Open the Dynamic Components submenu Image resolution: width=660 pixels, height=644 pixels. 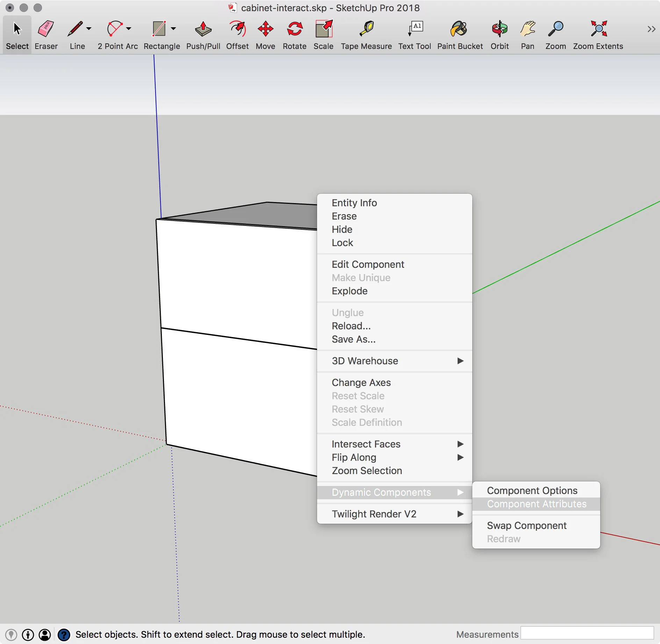(x=394, y=492)
